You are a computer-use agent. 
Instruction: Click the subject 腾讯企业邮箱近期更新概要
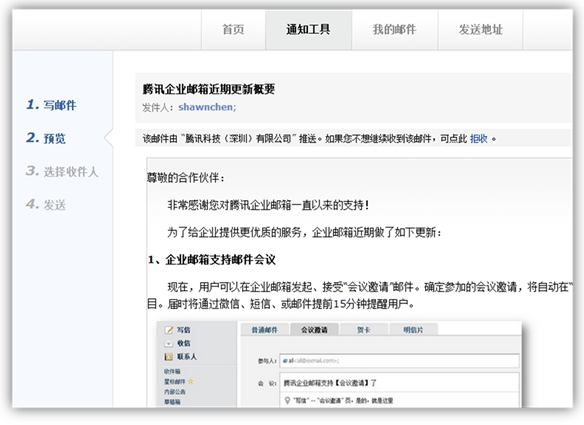pyautogui.click(x=209, y=89)
